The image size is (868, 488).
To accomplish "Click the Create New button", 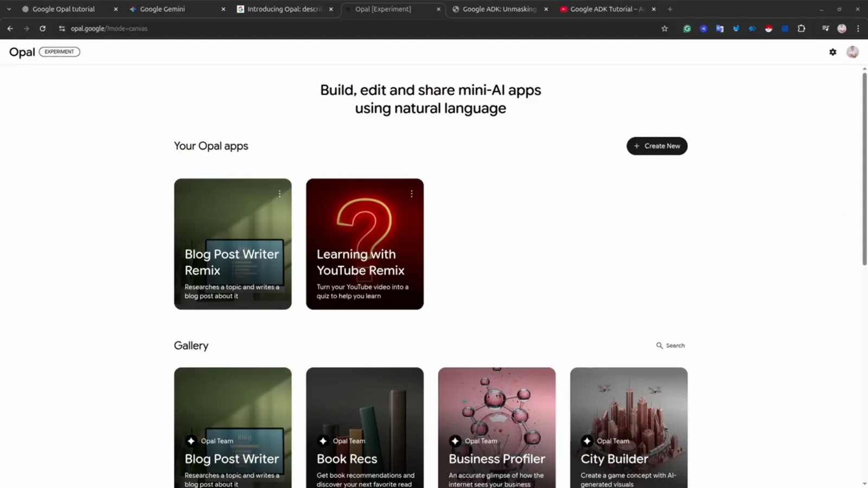I will [657, 146].
